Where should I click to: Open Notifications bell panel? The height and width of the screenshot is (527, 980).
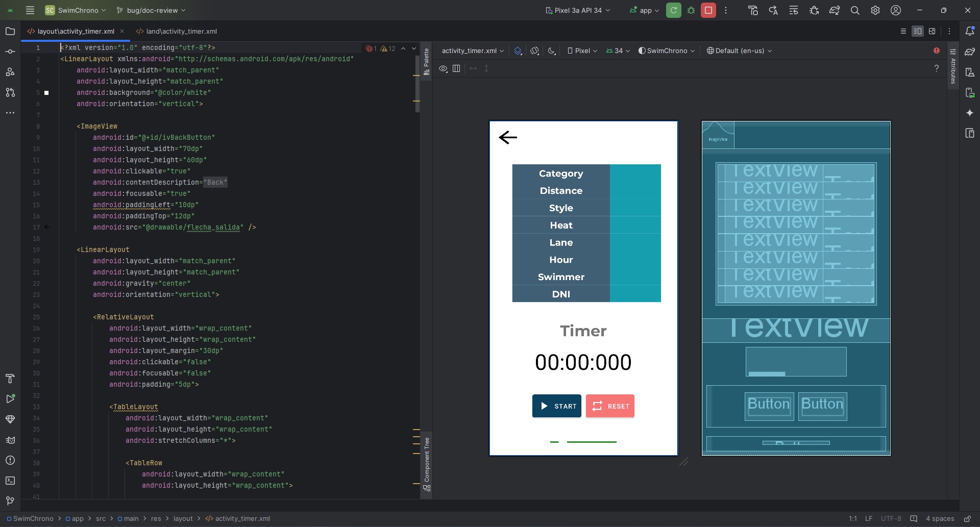pyautogui.click(x=970, y=31)
